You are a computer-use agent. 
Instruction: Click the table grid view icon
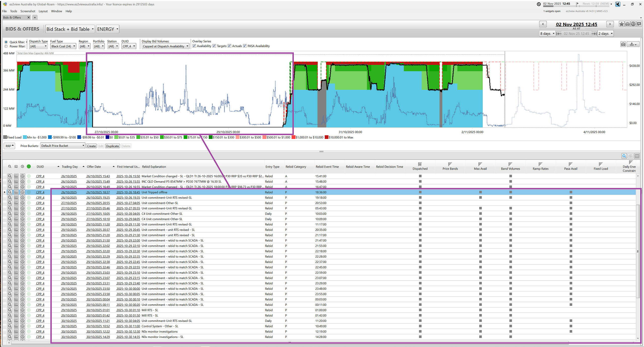pyautogui.click(x=637, y=156)
